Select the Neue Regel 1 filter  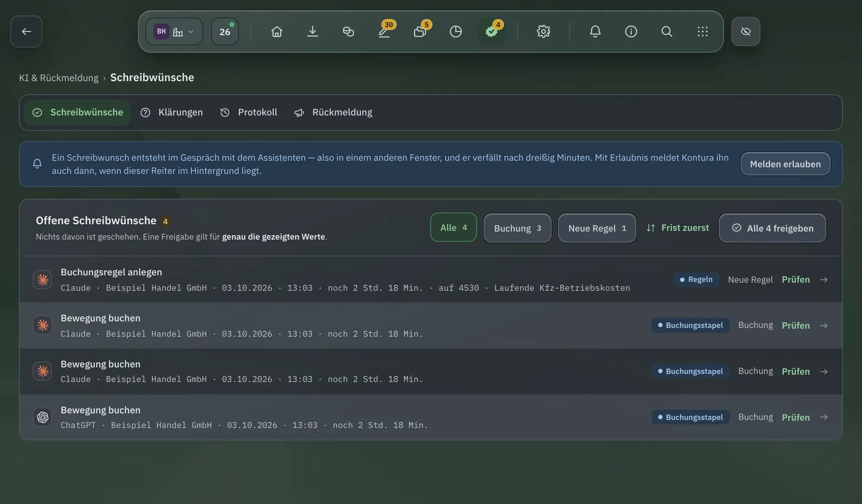(597, 228)
